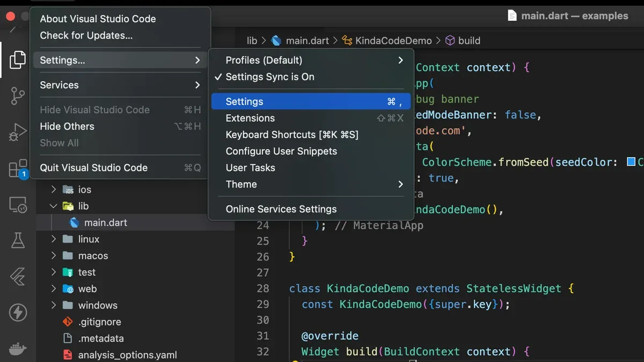Open seedColor color swatch picker
The image size is (644, 362).
pos(631,162)
